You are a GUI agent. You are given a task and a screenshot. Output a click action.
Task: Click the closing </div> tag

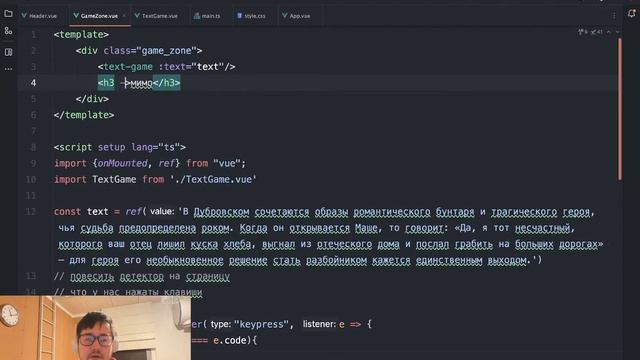(92, 99)
